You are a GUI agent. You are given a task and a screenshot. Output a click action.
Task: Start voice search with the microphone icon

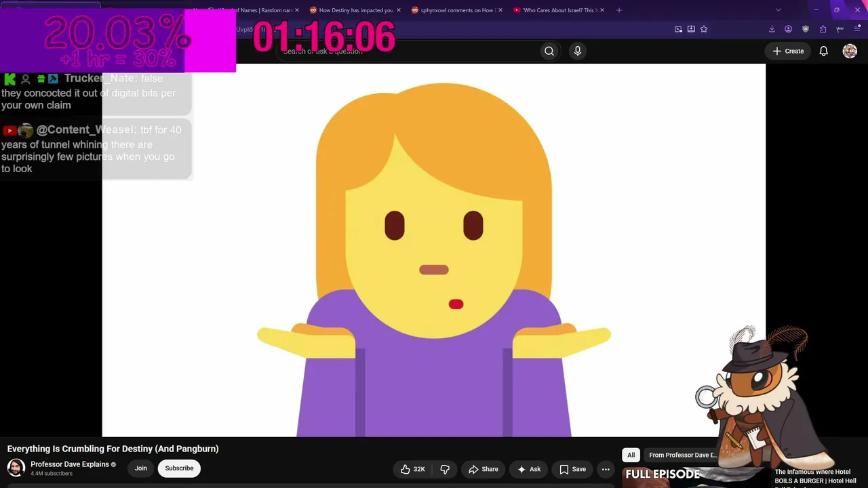coord(578,51)
